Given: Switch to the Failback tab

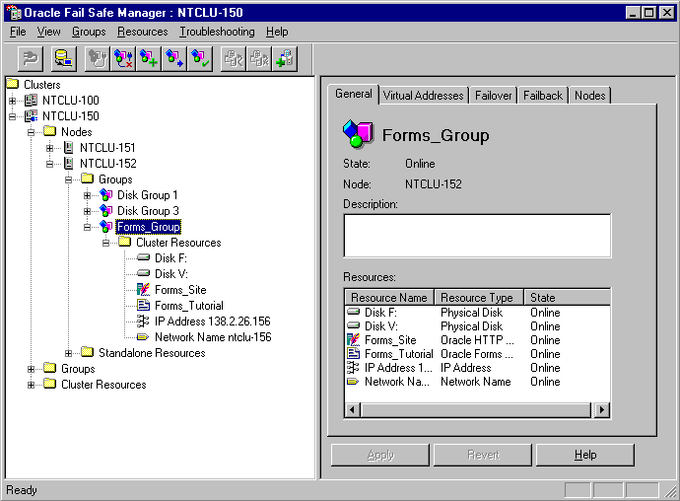Looking at the screenshot, I should (x=543, y=95).
